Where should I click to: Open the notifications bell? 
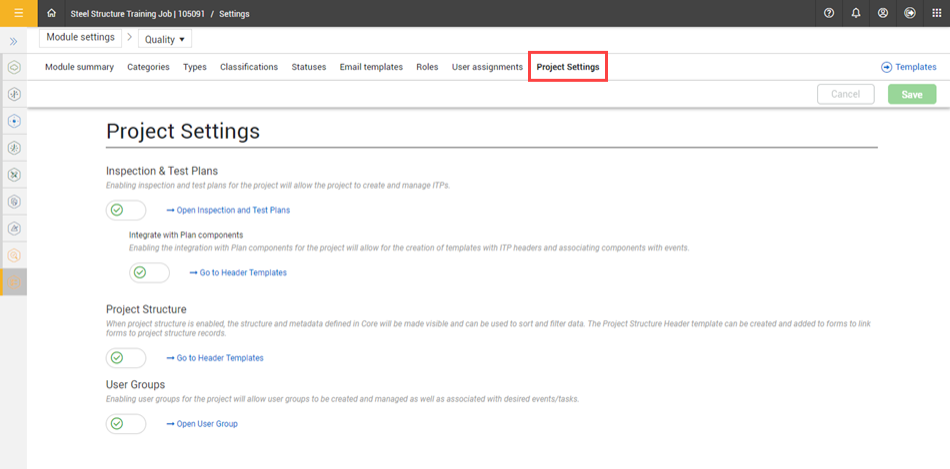coord(856,14)
